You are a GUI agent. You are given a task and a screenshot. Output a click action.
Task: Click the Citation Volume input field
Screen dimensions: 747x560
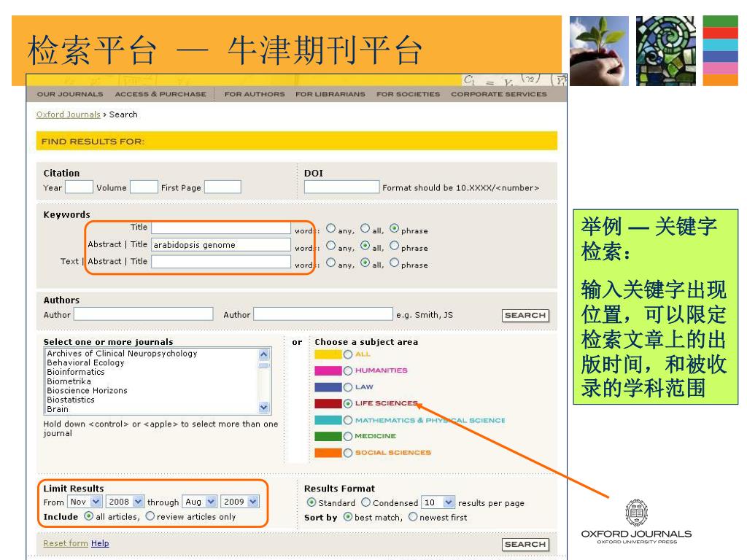pyautogui.click(x=144, y=187)
